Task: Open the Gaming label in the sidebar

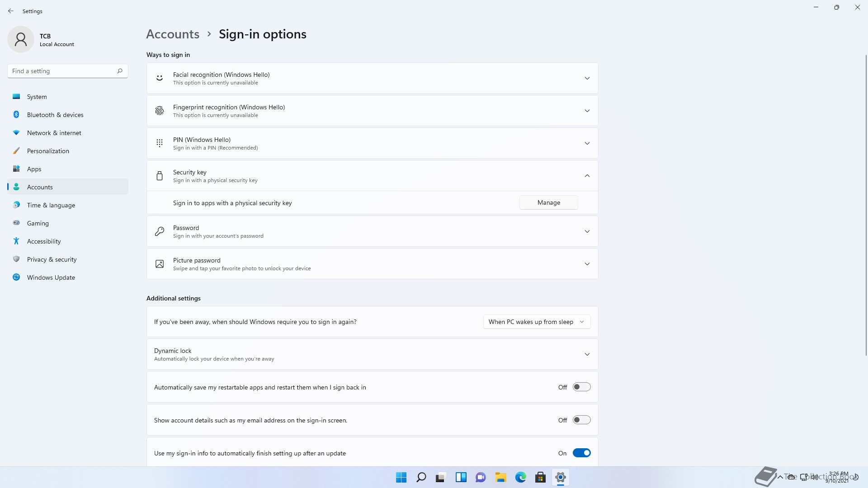Action: click(38, 223)
